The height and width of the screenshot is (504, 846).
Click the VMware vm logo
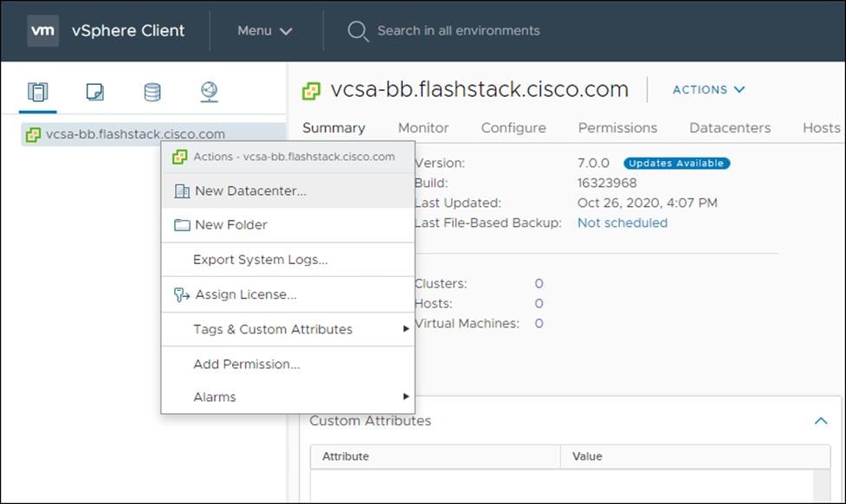tap(42, 31)
